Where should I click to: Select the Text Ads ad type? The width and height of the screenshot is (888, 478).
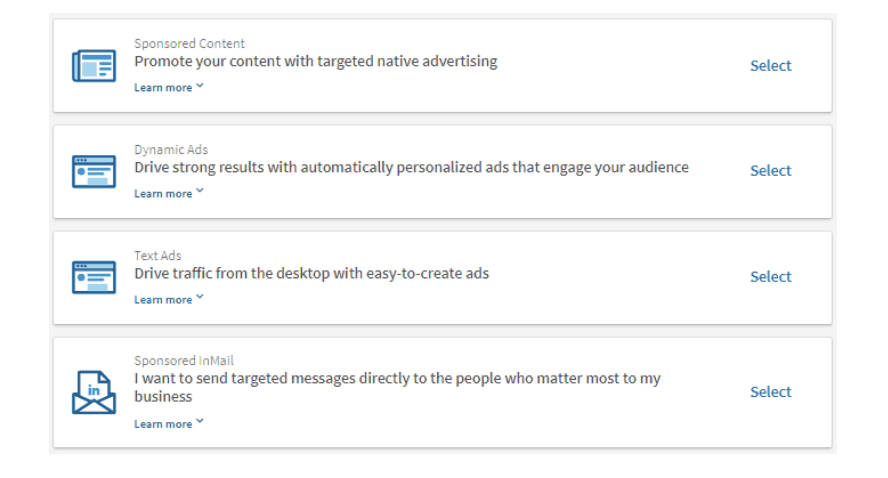pyautogui.click(x=771, y=276)
